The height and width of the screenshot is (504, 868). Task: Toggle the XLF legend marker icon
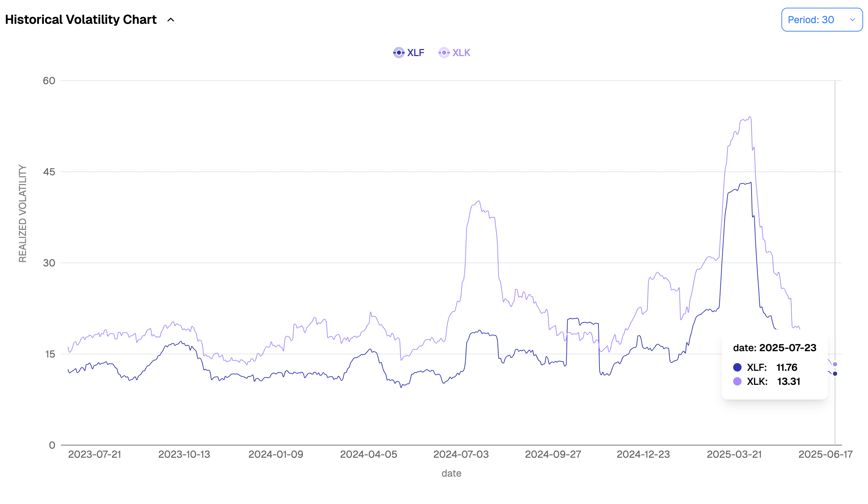(399, 53)
